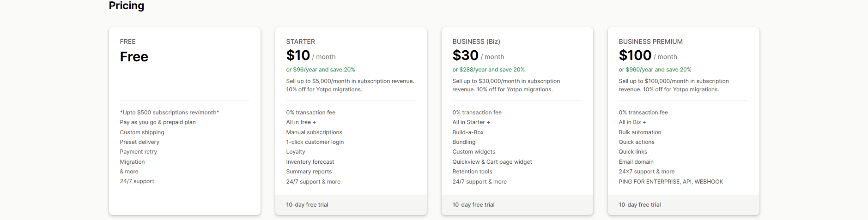Choose the $960/year save 20% offer

(655, 70)
